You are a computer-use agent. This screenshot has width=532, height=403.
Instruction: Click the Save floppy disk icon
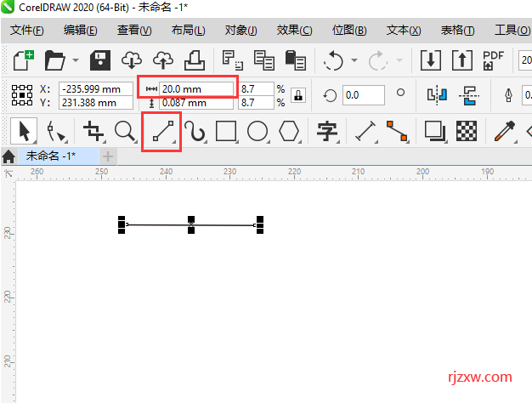tap(101, 60)
